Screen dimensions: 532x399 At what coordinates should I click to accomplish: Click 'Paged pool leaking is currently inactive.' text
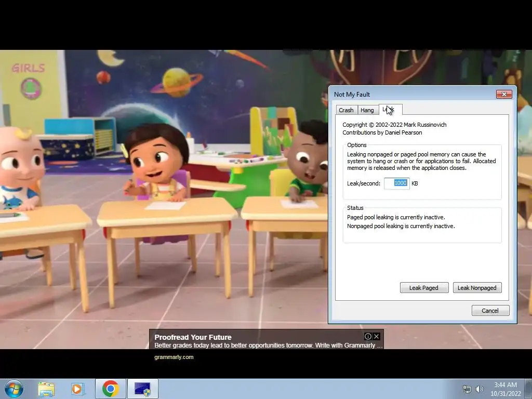tap(395, 217)
